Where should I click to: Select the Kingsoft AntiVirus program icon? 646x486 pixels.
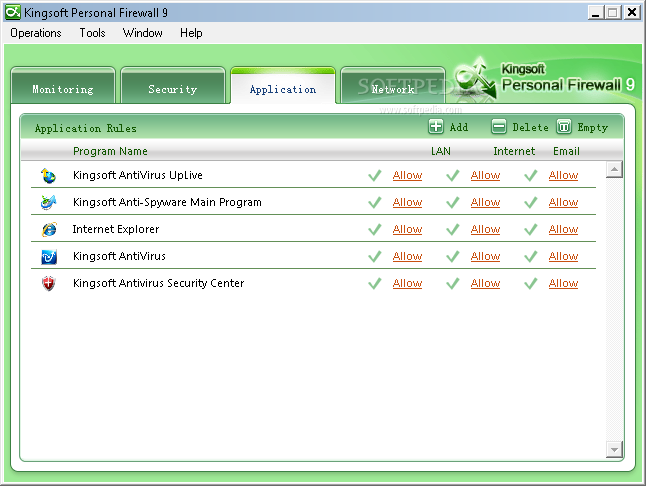[x=49, y=257]
